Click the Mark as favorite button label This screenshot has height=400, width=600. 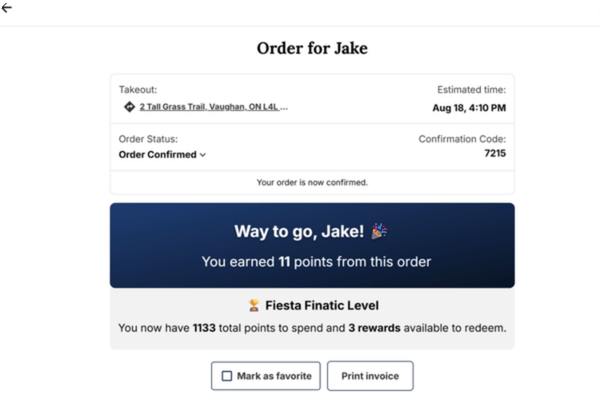tap(274, 376)
